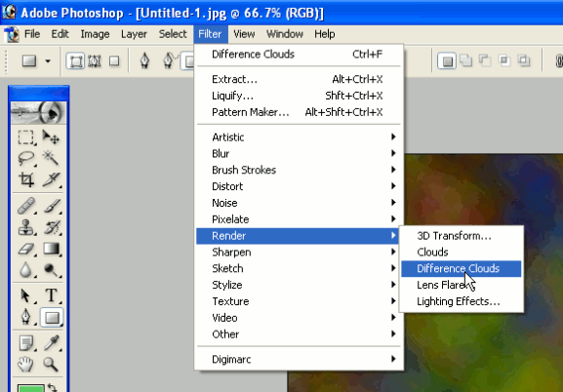563x392 pixels.
Task: Choose Freeform Pen in the options bar
Action: tap(170, 61)
